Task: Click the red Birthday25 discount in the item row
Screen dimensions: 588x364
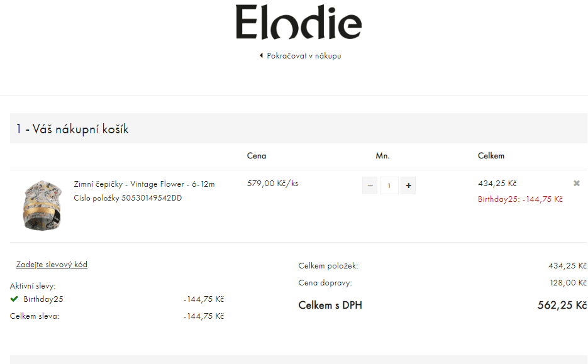Action: tap(520, 199)
